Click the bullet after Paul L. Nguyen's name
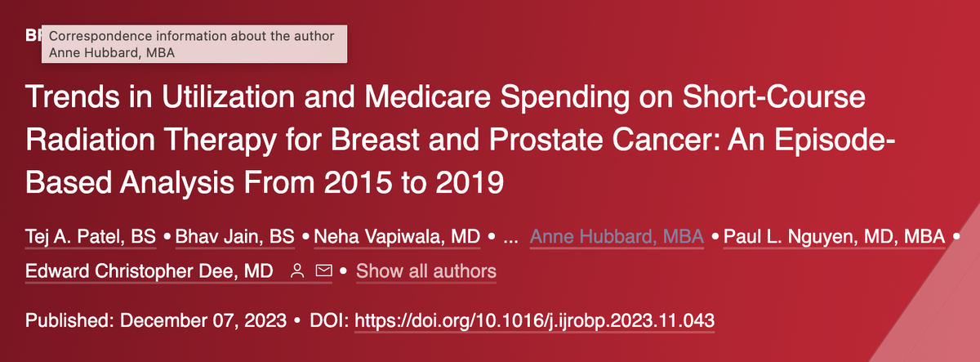The height and width of the screenshot is (362, 980). pos(956,237)
